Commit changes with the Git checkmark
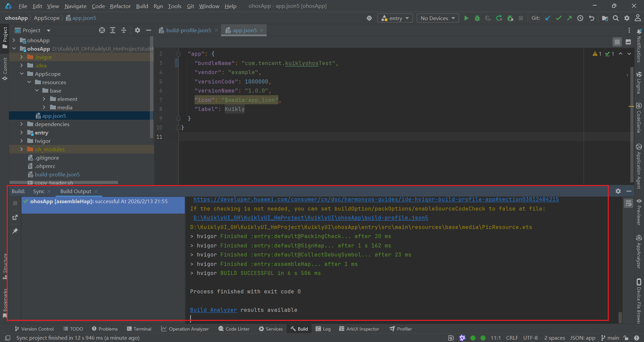Image resolution: width=644 pixels, height=342 pixels. (558, 18)
